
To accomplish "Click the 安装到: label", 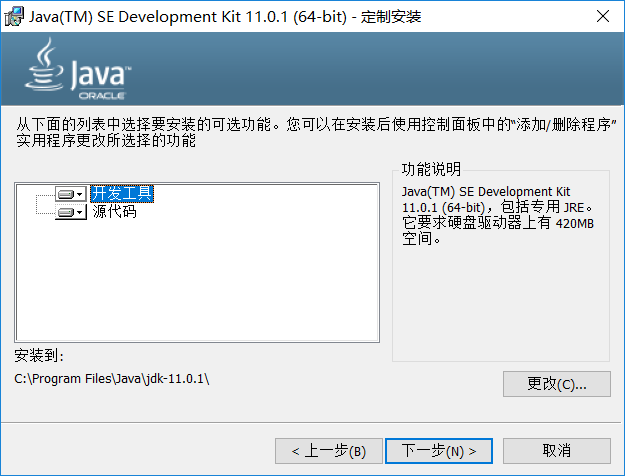I will [39, 355].
